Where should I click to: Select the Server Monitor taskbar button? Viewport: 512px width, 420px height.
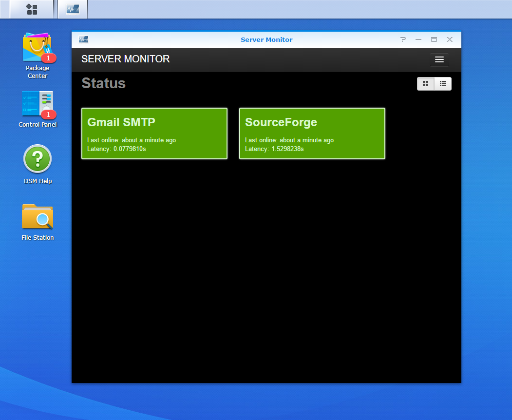pos(73,9)
